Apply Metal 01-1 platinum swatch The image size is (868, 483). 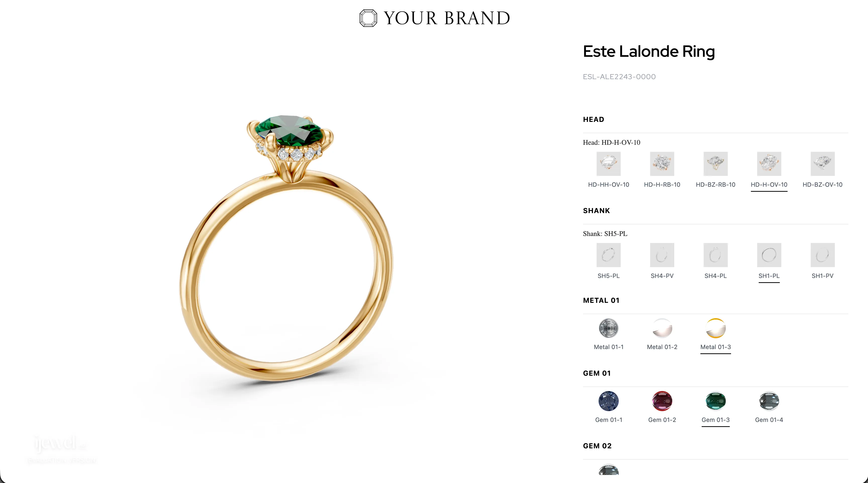pos(609,328)
